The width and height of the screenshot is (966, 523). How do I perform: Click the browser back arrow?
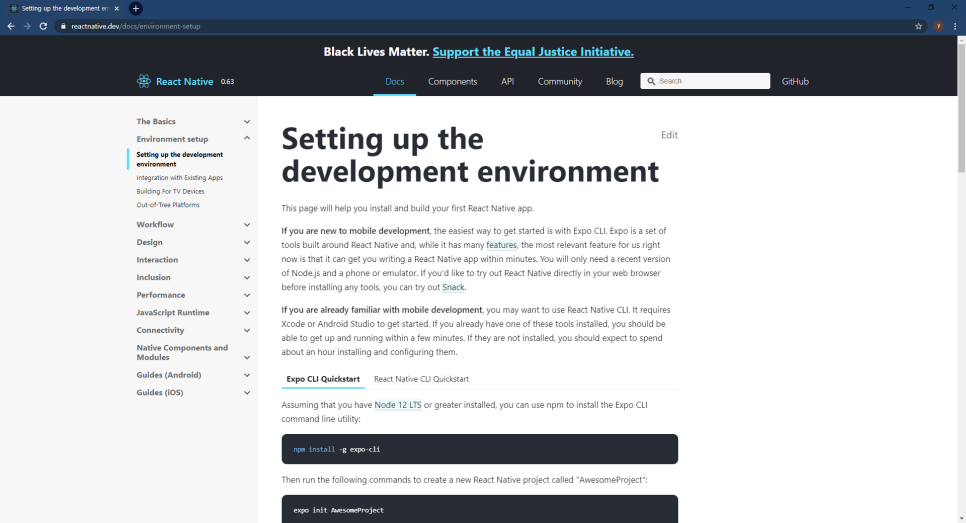click(11, 26)
